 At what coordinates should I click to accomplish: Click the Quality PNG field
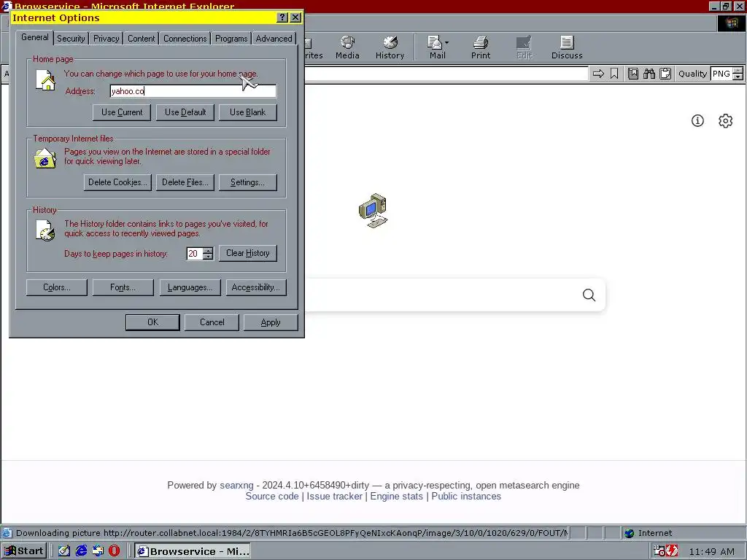(721, 74)
